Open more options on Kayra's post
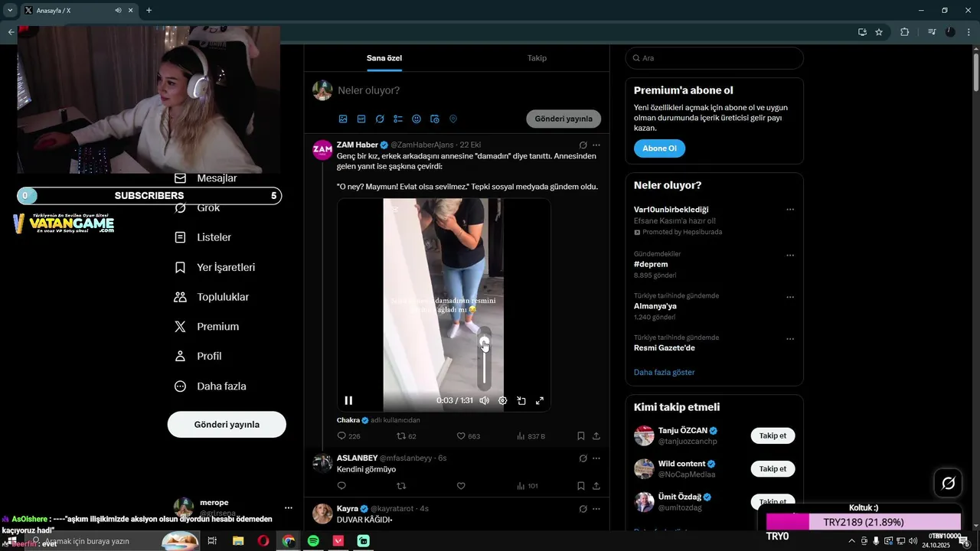Image resolution: width=980 pixels, height=551 pixels. (596, 509)
